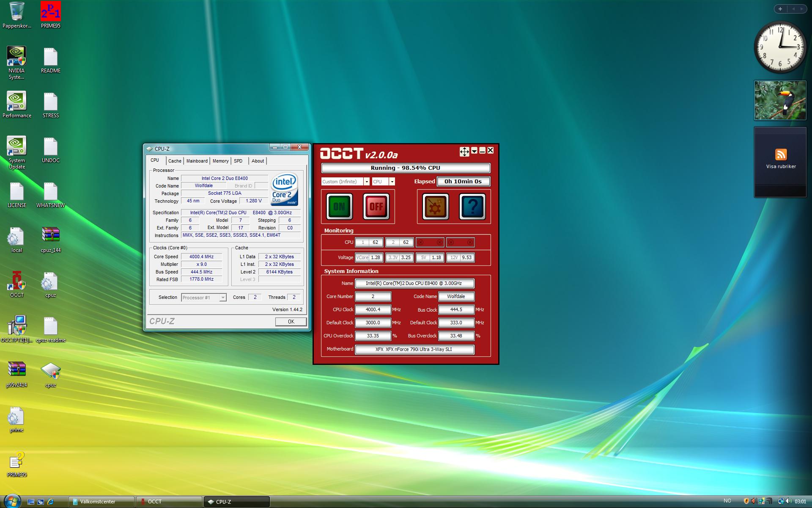Stop the test with the red OFF button
812x508 pixels.
point(376,207)
